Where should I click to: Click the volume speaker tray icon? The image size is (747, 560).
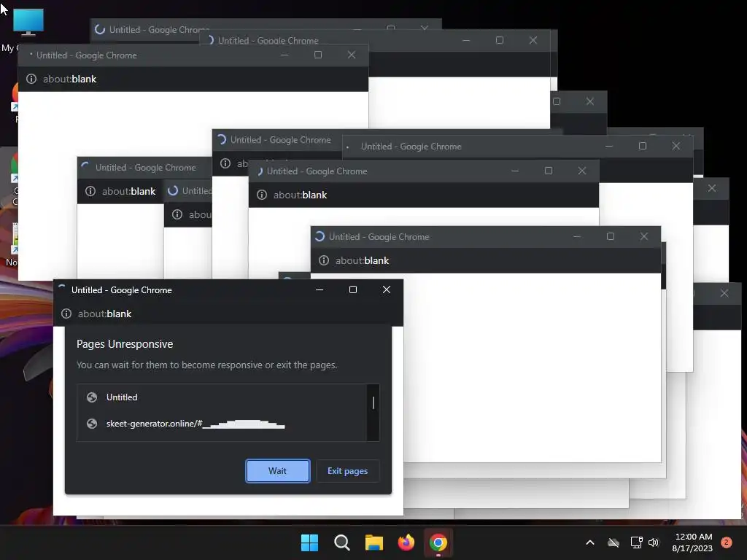coord(654,542)
